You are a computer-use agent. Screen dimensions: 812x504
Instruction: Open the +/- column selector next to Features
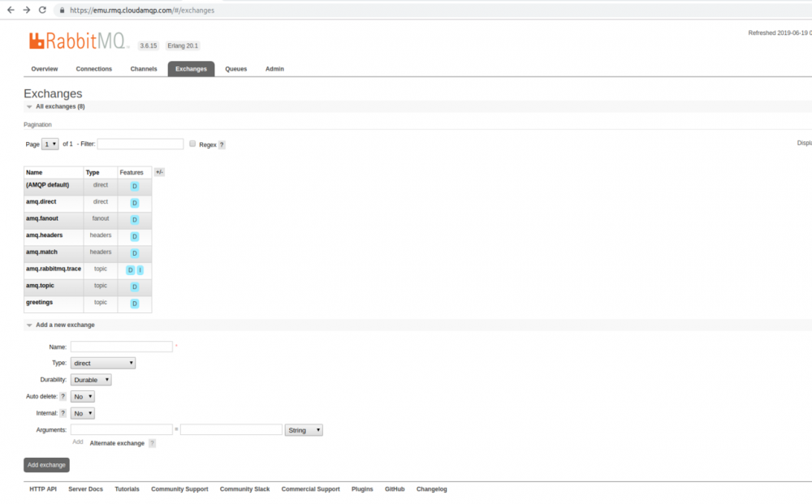pos(159,172)
